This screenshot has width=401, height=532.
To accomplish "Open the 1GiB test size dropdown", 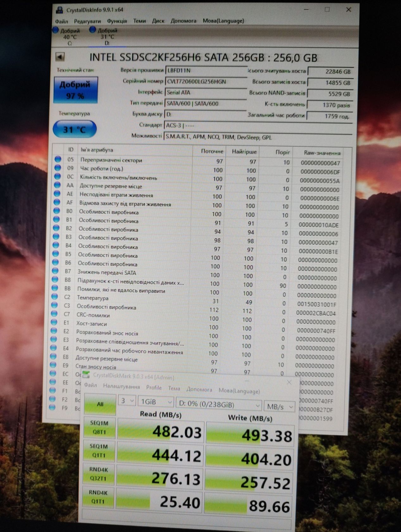I will point(156,402).
